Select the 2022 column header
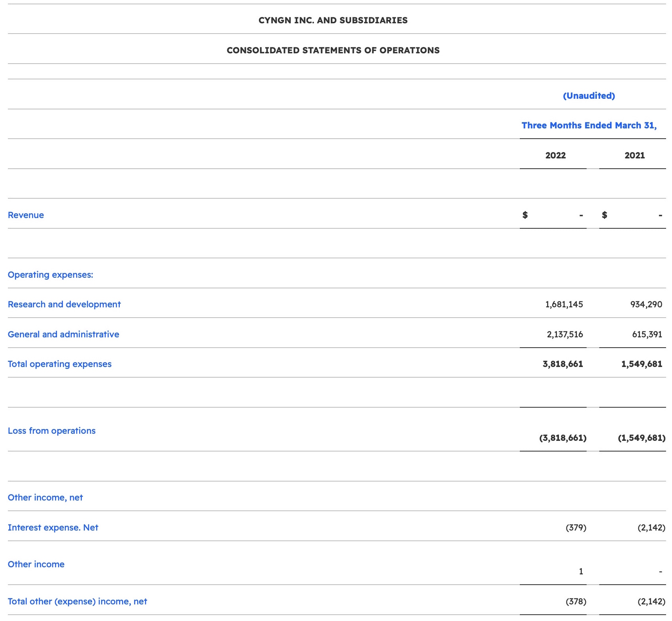672x621 pixels. pos(555,155)
